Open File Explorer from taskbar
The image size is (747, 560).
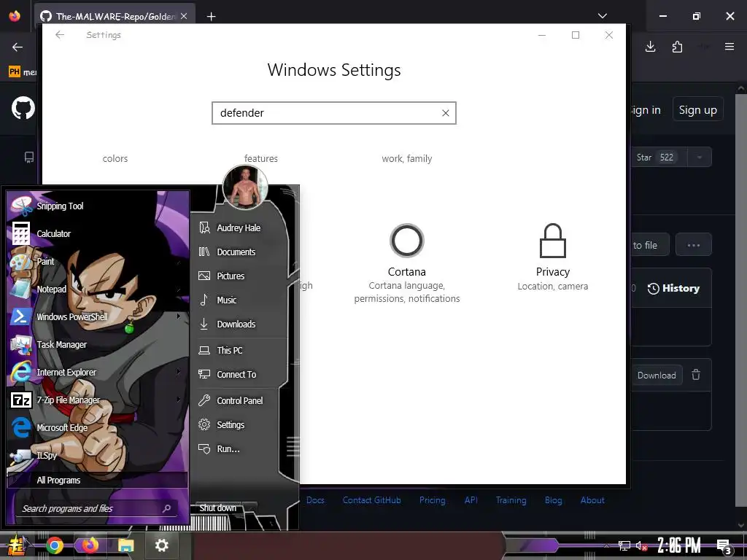(125, 545)
